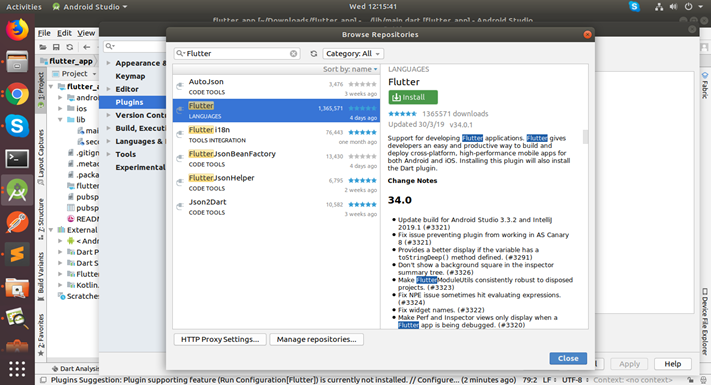The image size is (711, 385).
Task: Expand the ios folder in project tree
Action: 60,108
